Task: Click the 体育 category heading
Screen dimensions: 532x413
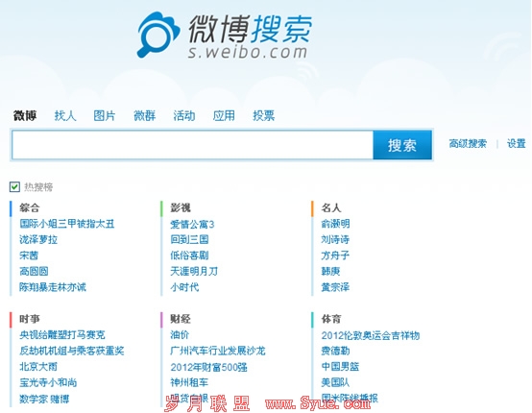Action: point(330,319)
